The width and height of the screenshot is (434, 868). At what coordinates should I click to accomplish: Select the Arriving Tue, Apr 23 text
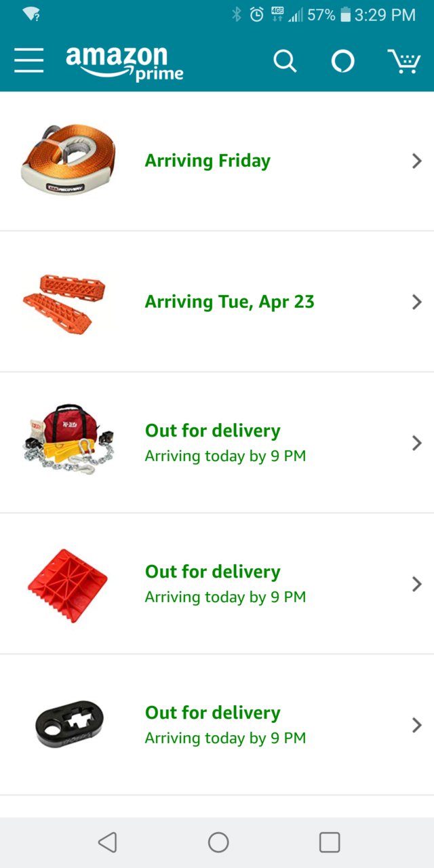(229, 302)
